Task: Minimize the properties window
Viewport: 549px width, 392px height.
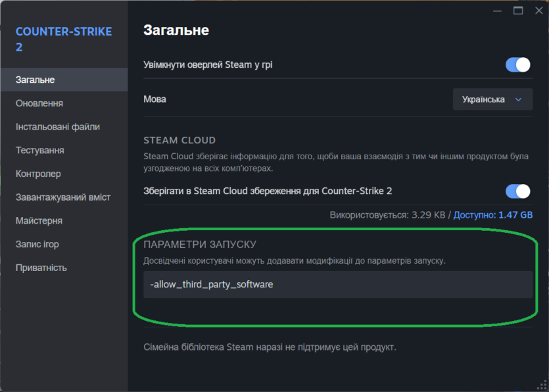Action: [x=497, y=11]
